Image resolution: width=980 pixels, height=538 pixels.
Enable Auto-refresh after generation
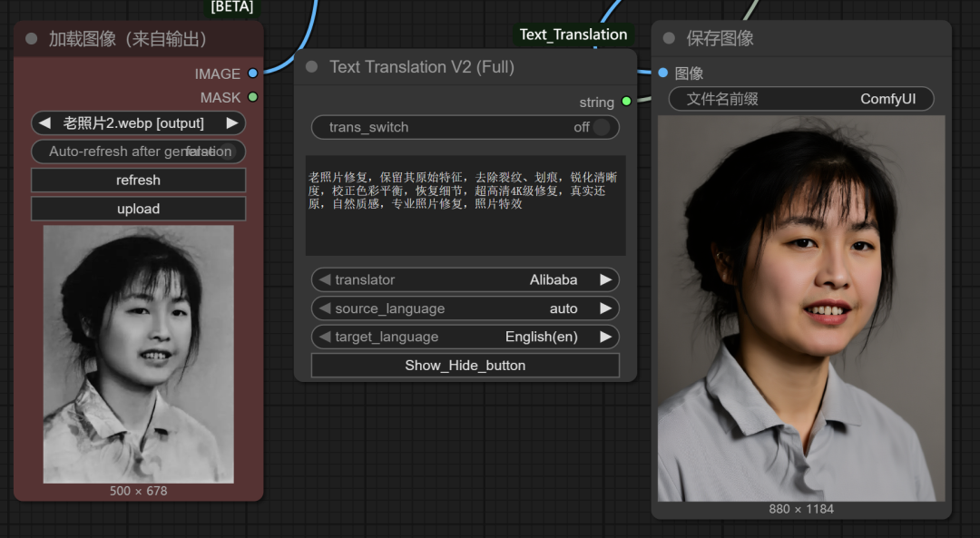click(138, 152)
